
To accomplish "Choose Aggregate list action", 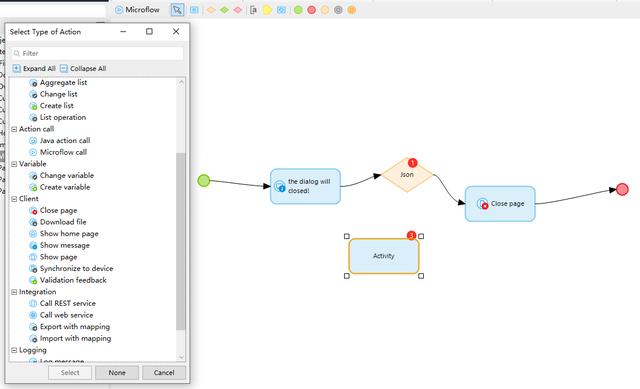I will (58, 82).
